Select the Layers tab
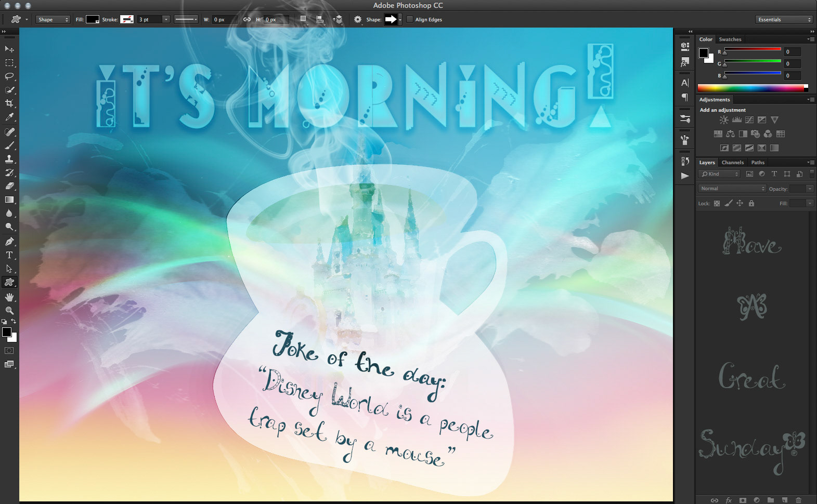The width and height of the screenshot is (817, 504). pyautogui.click(x=707, y=163)
